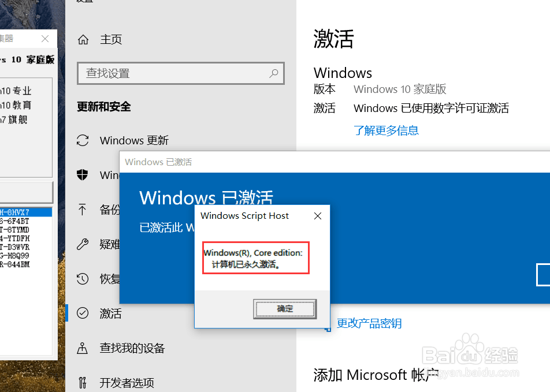Close the Windows Script Host dialog
This screenshot has width=550, height=392.
pos(318,216)
